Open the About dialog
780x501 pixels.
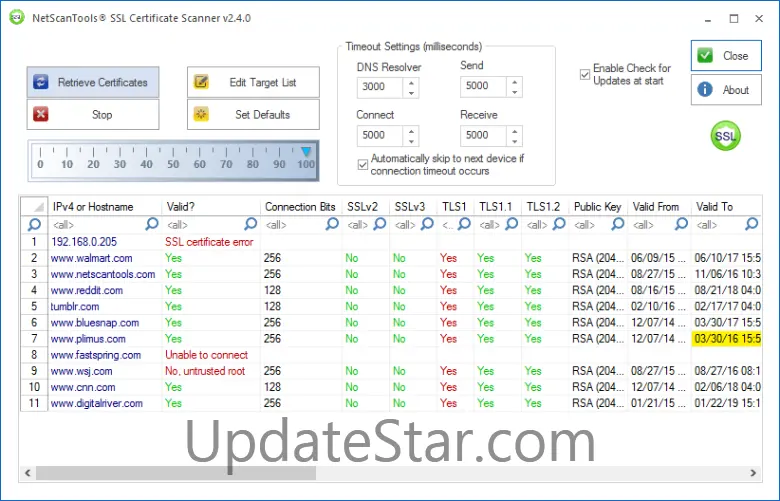point(726,90)
